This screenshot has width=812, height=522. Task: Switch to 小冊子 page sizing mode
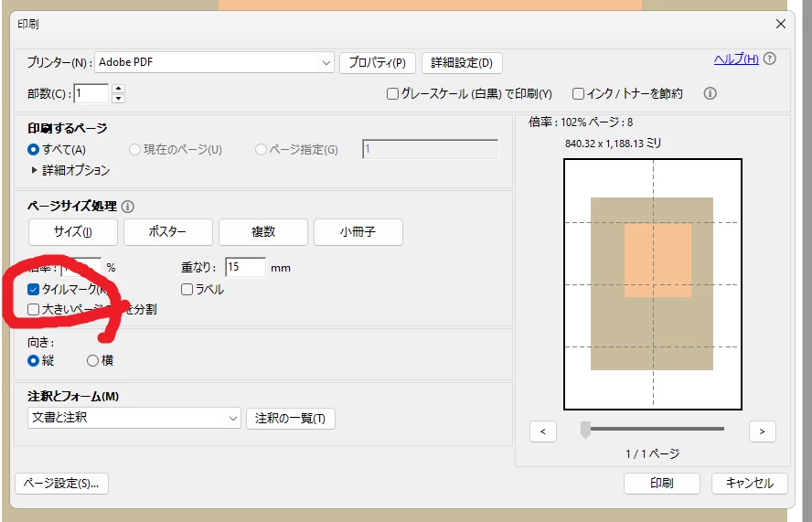pos(358,232)
